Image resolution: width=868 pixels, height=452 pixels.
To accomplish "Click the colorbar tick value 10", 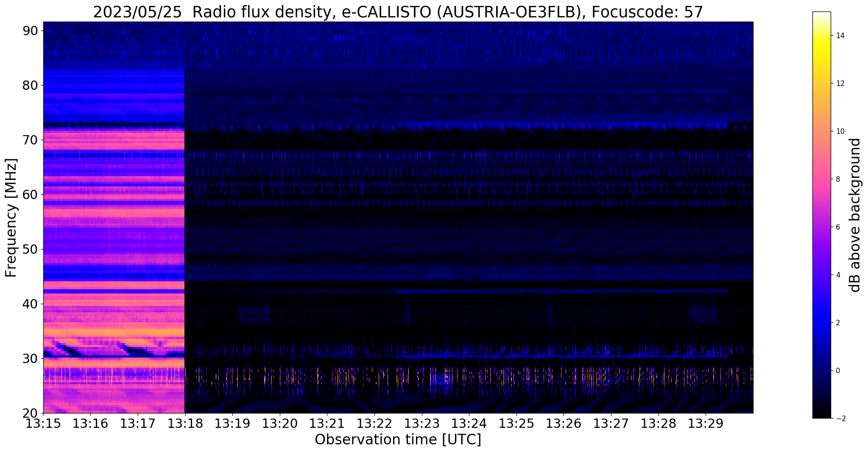I will (x=840, y=131).
